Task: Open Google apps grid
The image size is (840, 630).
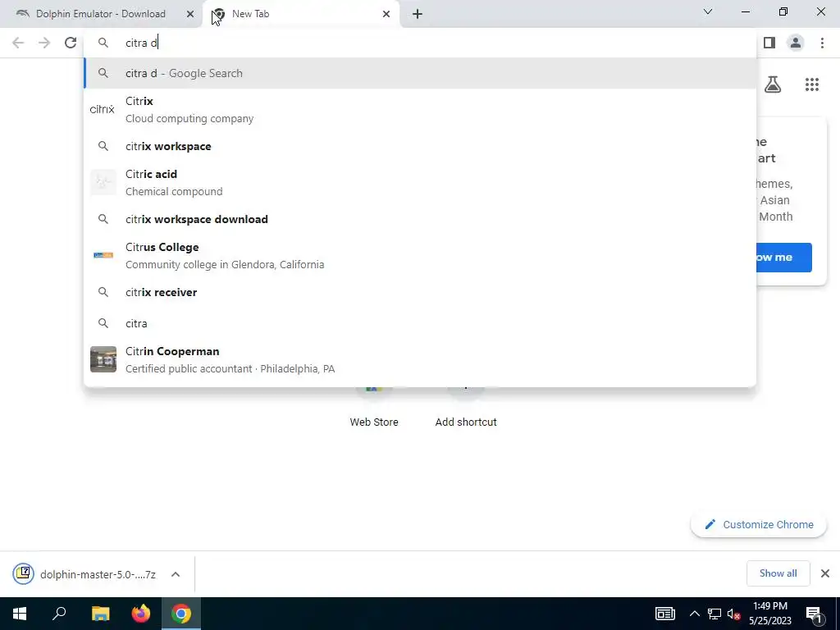Action: 812,84
